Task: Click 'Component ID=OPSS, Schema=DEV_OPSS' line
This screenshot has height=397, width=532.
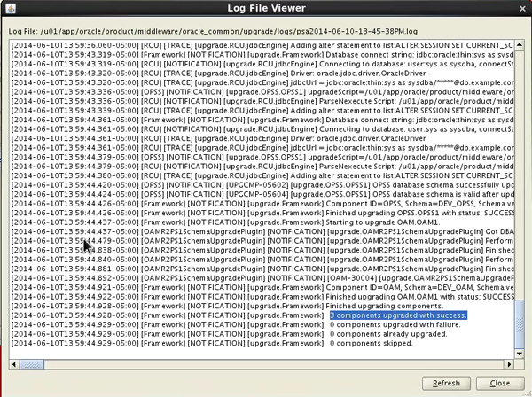Action: [262, 204]
